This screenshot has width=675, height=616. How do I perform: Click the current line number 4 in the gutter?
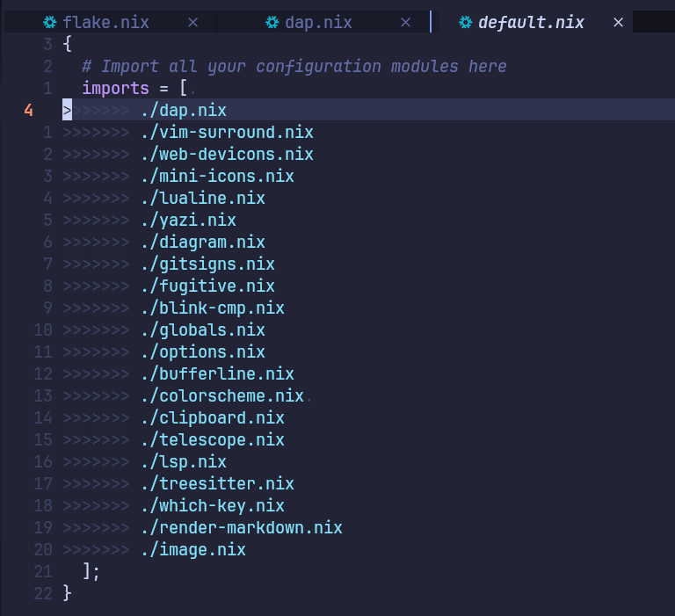(x=28, y=111)
